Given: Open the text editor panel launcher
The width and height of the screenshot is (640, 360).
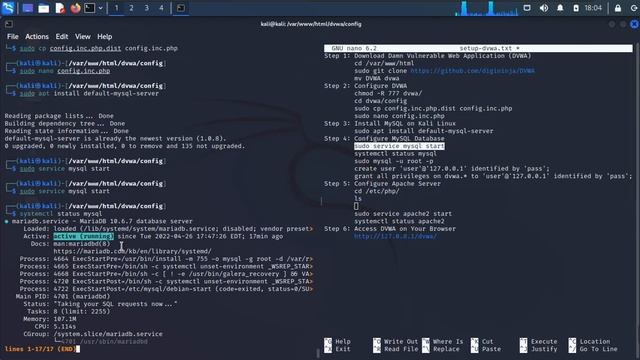Looking at the screenshot, I should (60, 8).
